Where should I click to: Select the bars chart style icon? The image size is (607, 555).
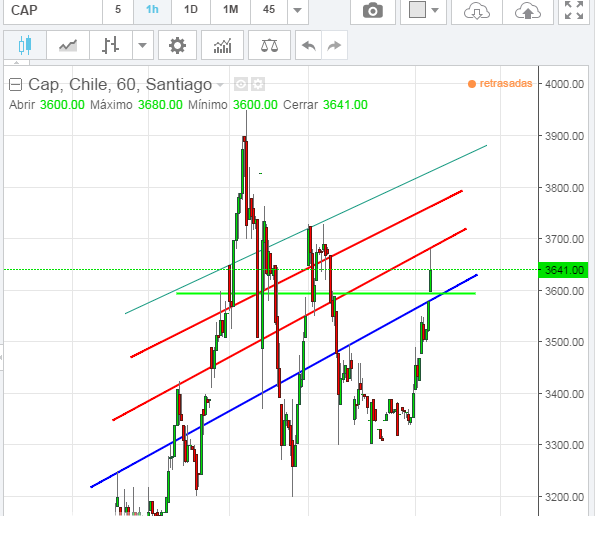111,46
